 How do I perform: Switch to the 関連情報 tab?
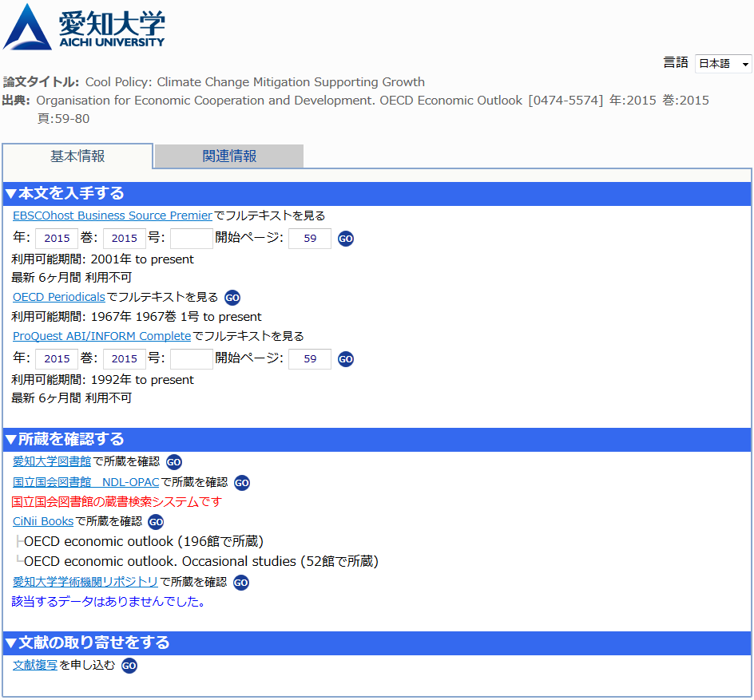tap(229, 156)
